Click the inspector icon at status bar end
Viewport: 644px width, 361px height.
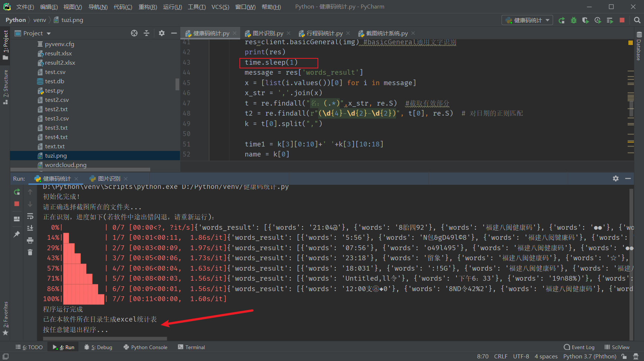point(636,356)
